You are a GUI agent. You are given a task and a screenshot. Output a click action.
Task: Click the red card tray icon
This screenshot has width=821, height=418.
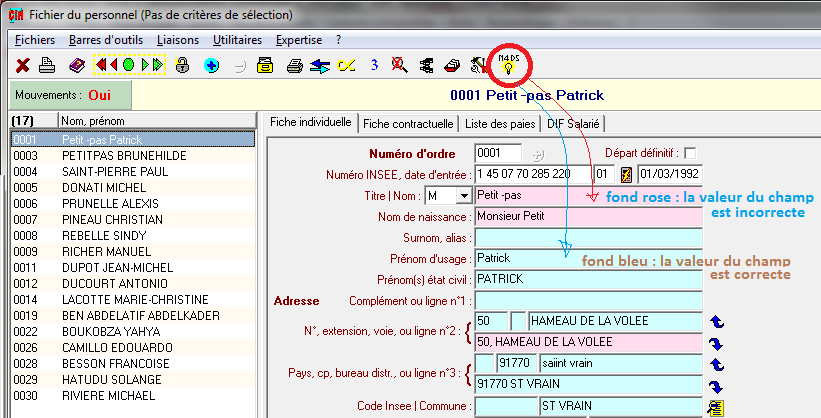(x=452, y=66)
